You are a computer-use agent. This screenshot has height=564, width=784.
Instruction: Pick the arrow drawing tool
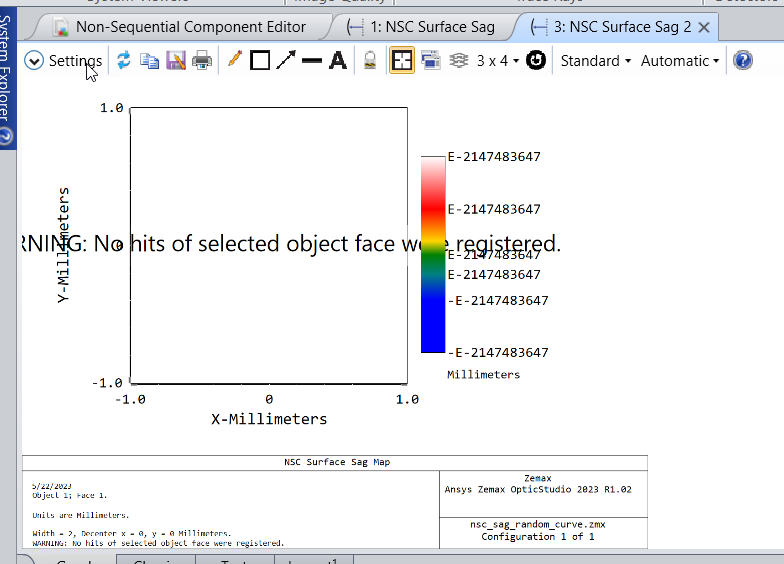pyautogui.click(x=286, y=60)
